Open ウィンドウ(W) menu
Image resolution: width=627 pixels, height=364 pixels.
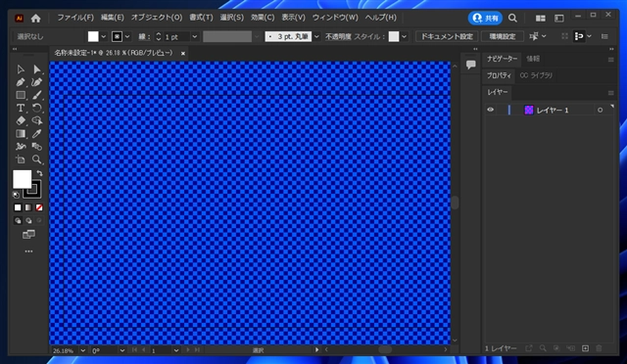coord(335,18)
